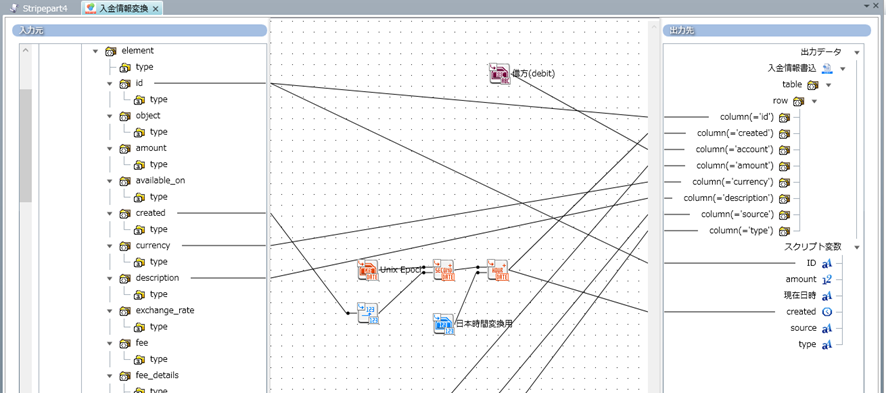The image size is (886, 393).
Task: Select the 借方(debit) constant node icon
Action: click(x=500, y=74)
